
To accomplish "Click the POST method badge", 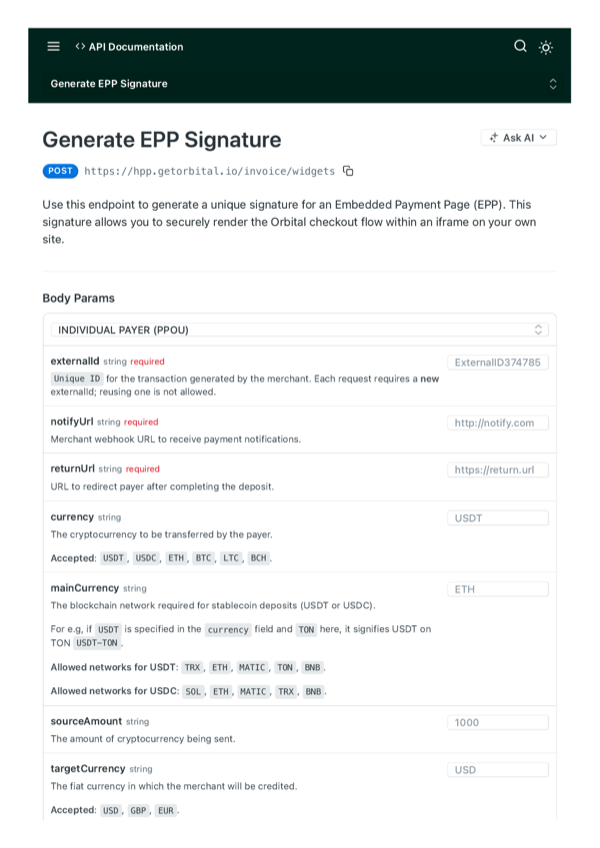I will coord(59,171).
